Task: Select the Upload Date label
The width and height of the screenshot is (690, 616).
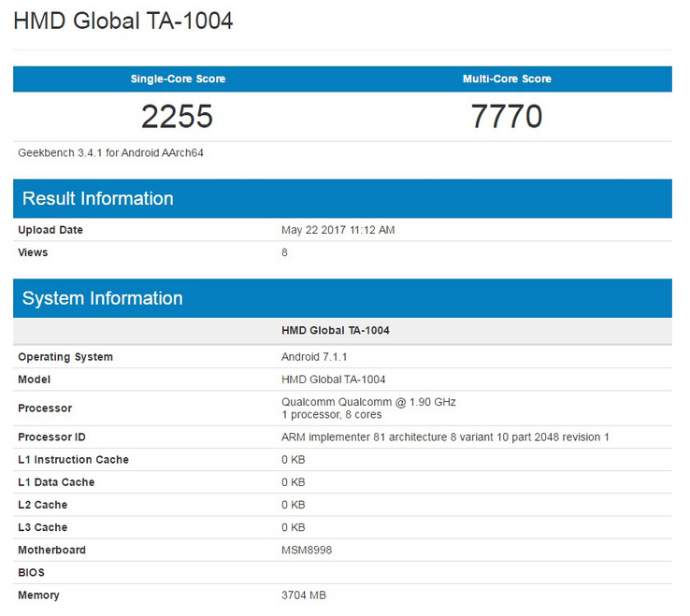Action: coord(50,230)
